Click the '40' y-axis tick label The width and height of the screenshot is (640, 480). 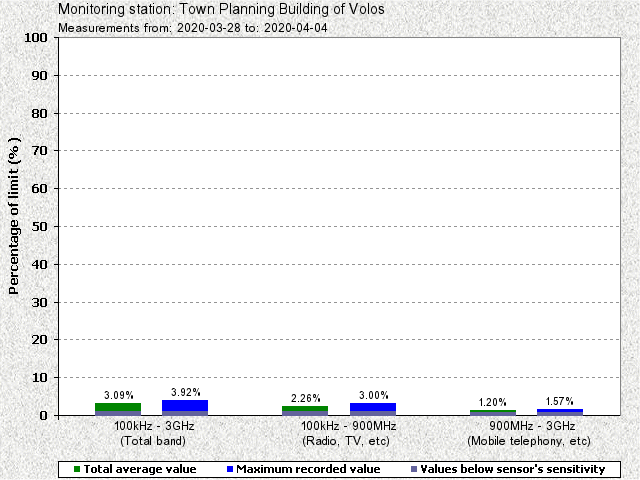pos(40,264)
